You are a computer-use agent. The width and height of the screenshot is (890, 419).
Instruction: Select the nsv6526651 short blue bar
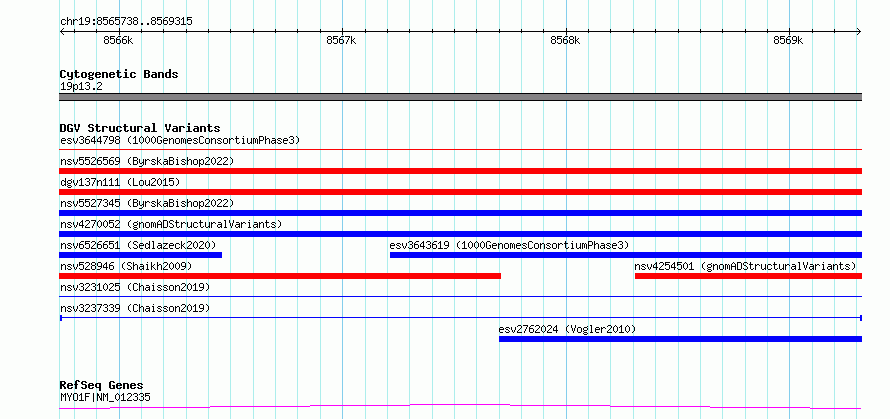[x=141, y=255]
